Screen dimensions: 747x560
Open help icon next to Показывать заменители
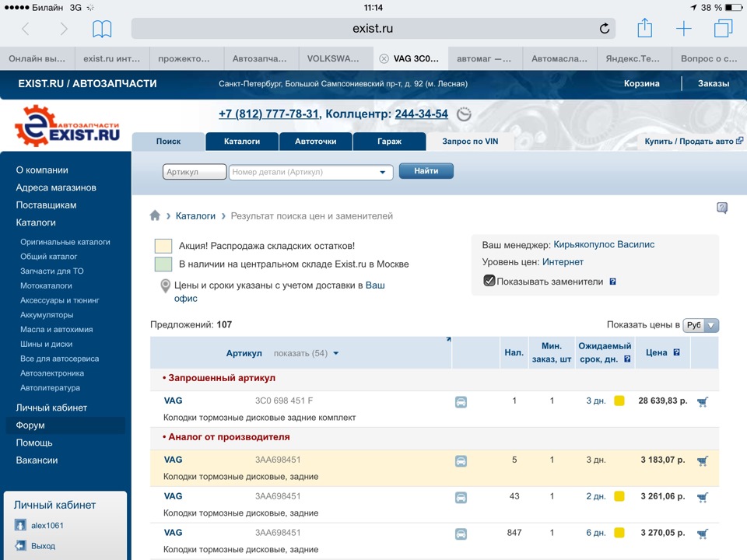(612, 282)
